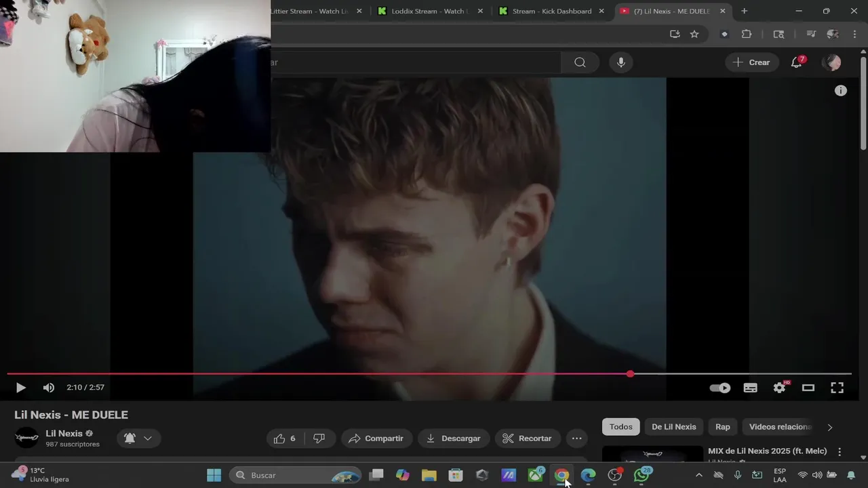Screen dimensions: 868x488
Task: Switch to Littier Stream tab
Action: pos(310,12)
